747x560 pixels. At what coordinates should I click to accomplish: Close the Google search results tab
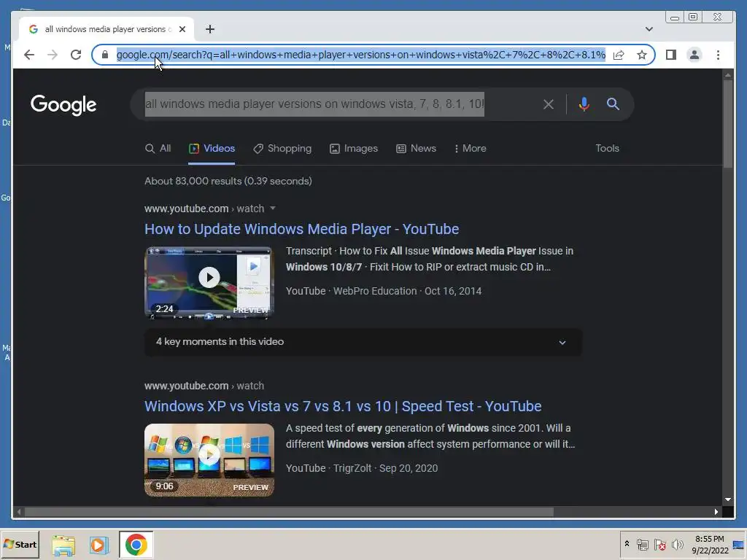pyautogui.click(x=182, y=29)
